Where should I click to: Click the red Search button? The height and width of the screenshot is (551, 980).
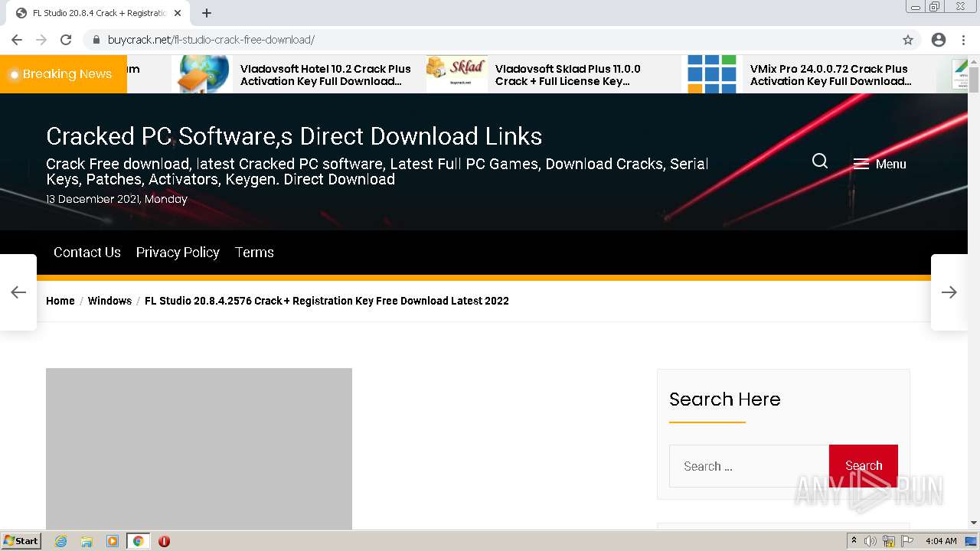click(864, 466)
